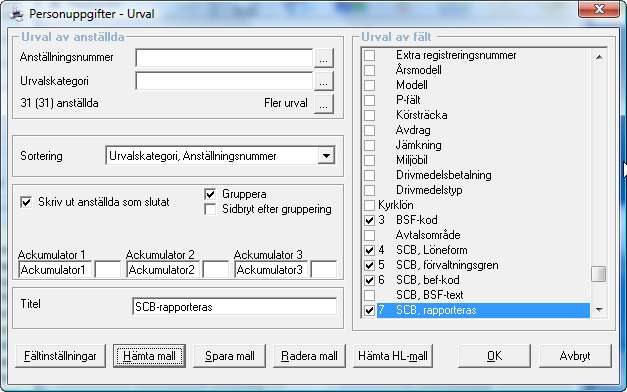Viewport: 627px width, 392px height.
Task: Check the Kyrklön checkbox
Action: (369, 205)
